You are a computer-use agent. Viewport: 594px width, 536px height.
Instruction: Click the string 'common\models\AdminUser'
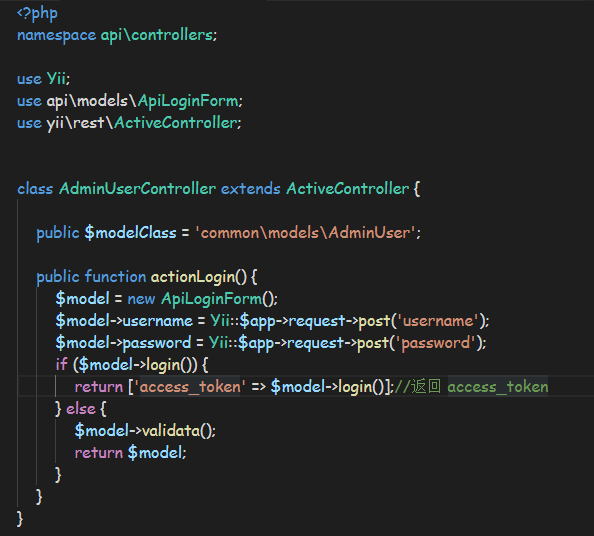(x=305, y=233)
